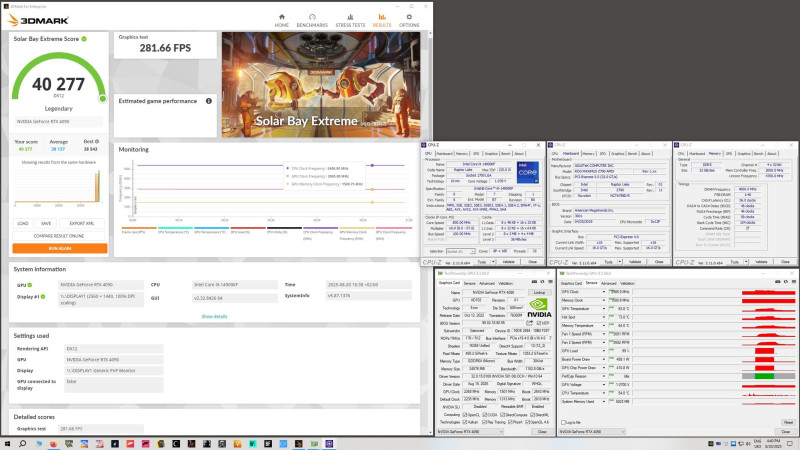Open the Tools dropdown arrow in the first CPU-Z window
Screen dimensions: 800x450
point(493,262)
